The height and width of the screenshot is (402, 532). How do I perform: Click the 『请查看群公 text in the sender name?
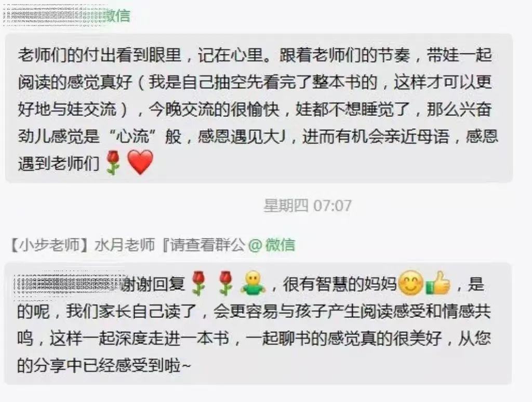point(203,245)
